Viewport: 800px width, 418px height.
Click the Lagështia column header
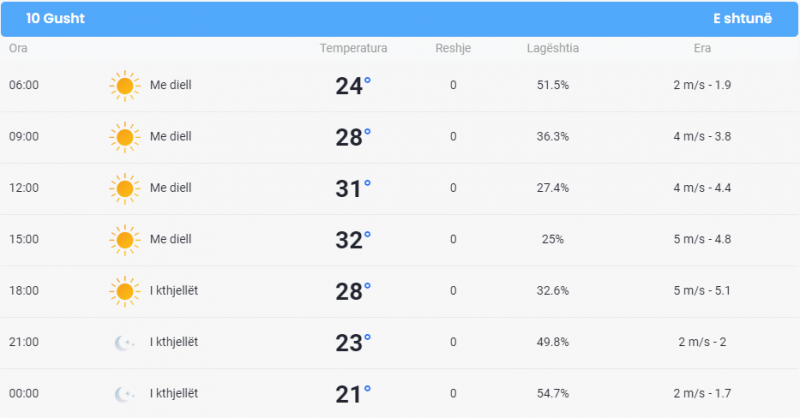[553, 48]
